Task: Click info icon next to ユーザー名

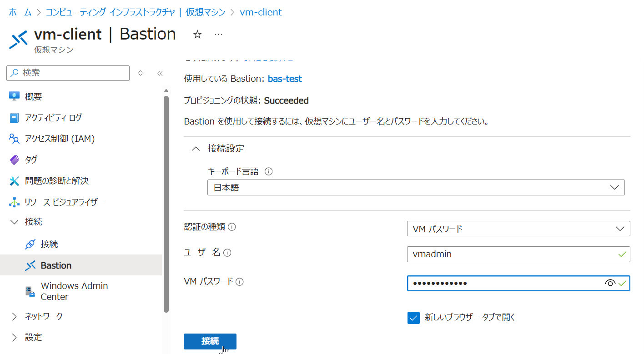Action: click(x=227, y=253)
